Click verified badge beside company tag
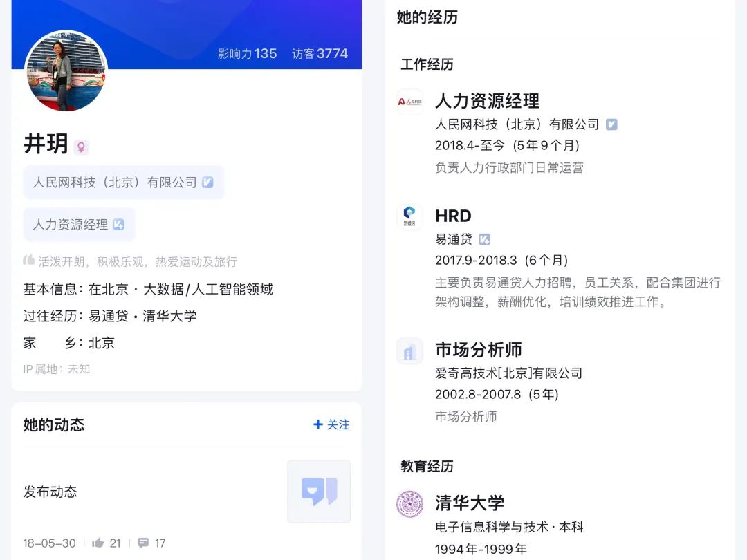 [207, 183]
